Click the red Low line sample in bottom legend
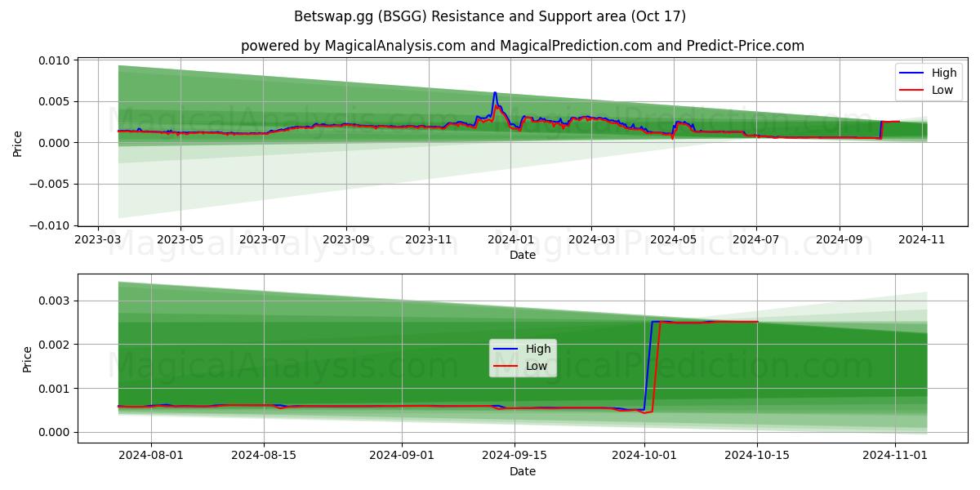This screenshot has height=490, width=980. pyautogui.click(x=507, y=367)
